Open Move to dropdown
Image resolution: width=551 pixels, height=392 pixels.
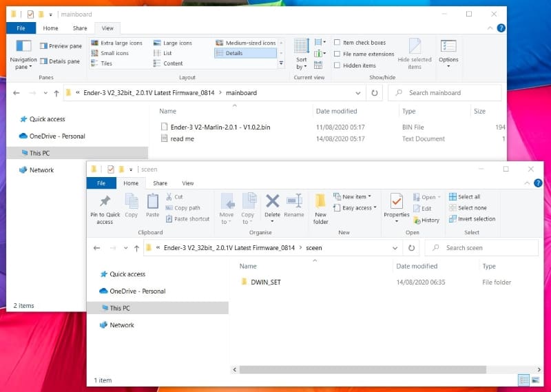[x=227, y=209]
